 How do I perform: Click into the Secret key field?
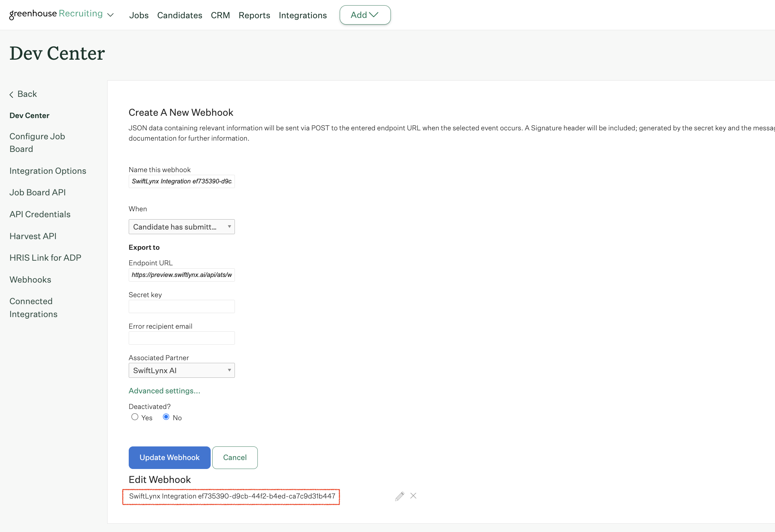[x=181, y=306]
